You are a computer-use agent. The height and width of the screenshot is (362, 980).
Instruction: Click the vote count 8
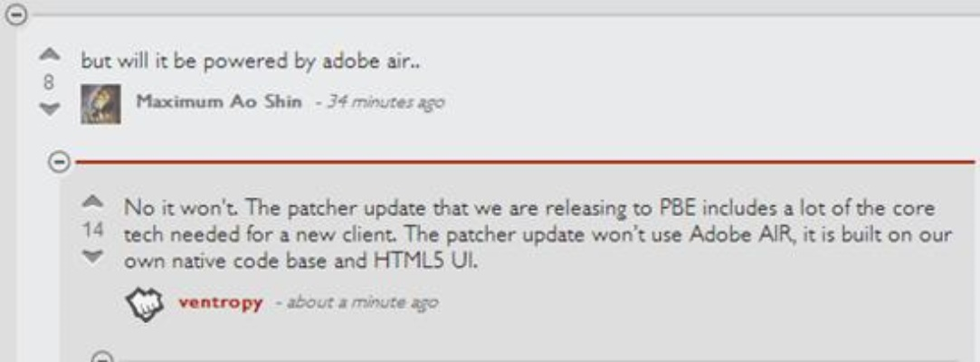49,82
